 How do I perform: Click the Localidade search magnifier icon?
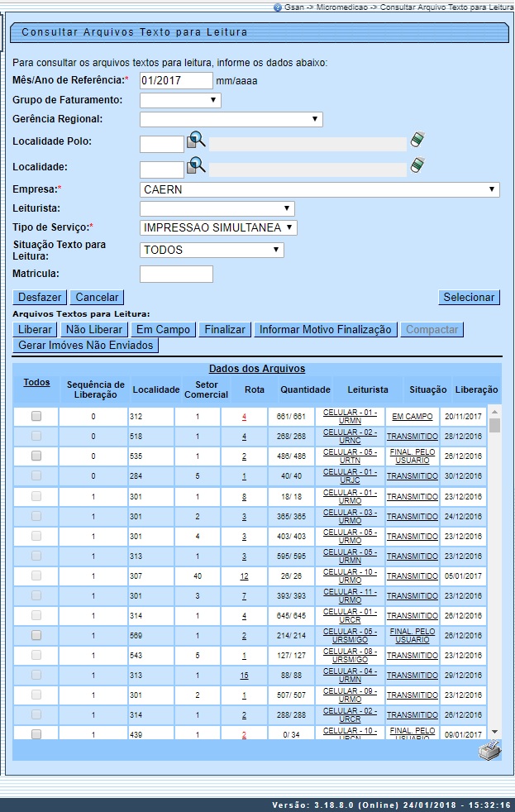pos(196,166)
